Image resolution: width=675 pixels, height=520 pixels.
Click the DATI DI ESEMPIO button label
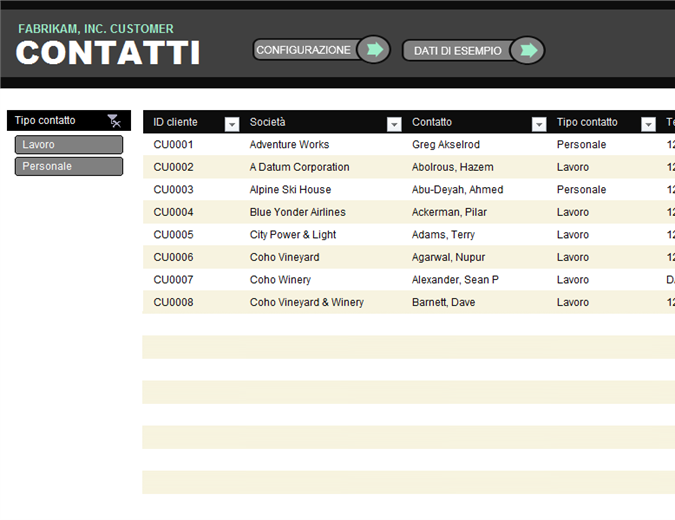point(458,51)
